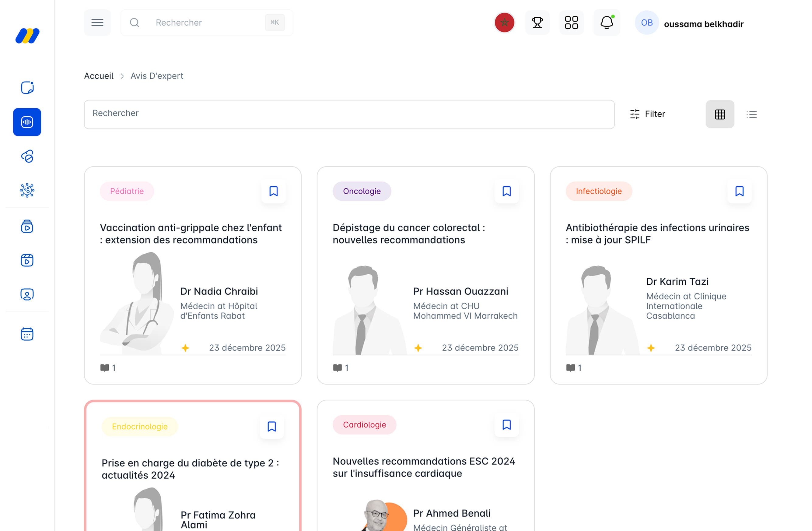Screen dimensions: 812x531
Task: Switch to list view layout
Action: pos(751,114)
